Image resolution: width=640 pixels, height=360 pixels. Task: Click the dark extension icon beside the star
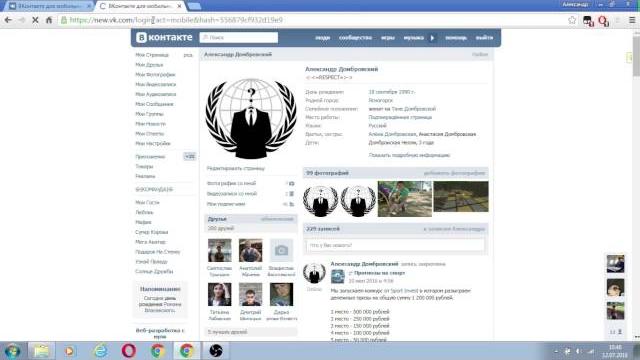tap(588, 21)
